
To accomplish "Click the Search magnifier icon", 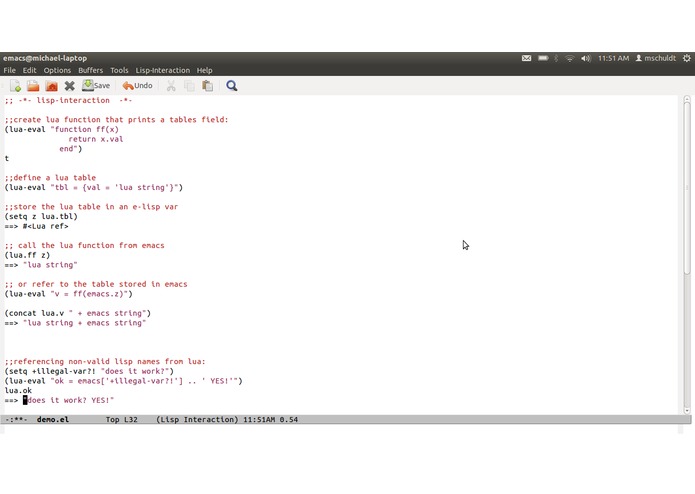I will click(x=231, y=86).
